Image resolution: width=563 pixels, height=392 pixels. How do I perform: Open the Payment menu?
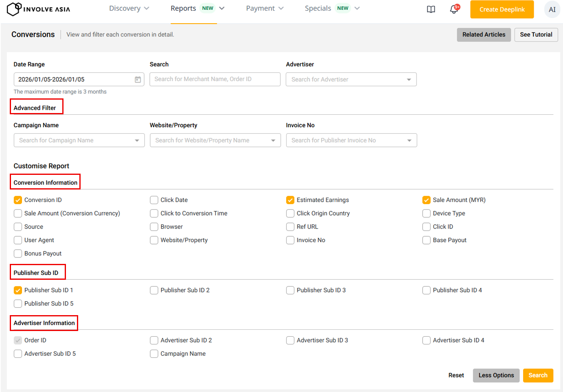click(x=265, y=9)
